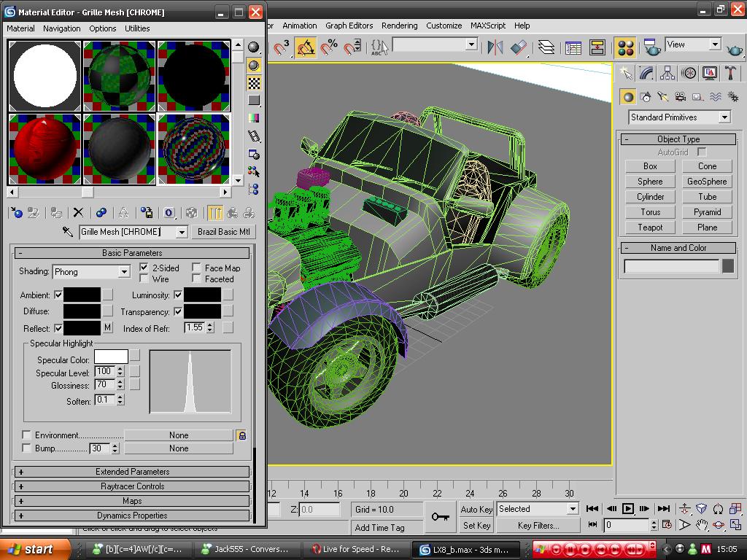Toggle the Angle Snap icon
Viewport: 747px width, 560px height.
(x=306, y=47)
